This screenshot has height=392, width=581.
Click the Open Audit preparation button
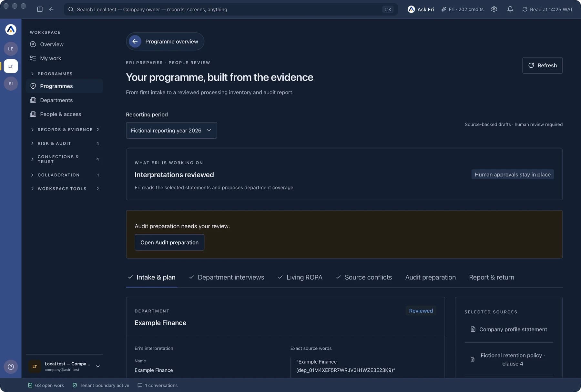[169, 242]
